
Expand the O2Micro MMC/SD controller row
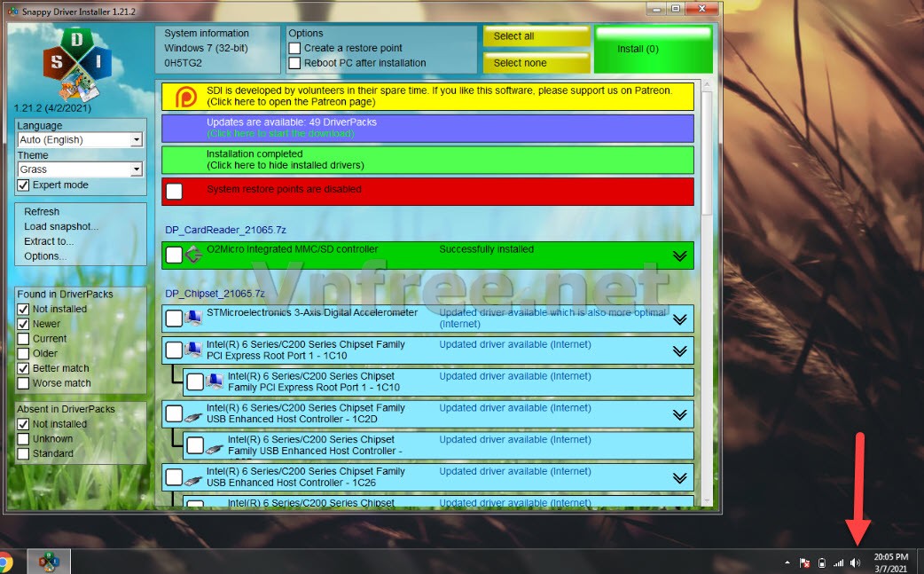tap(679, 256)
